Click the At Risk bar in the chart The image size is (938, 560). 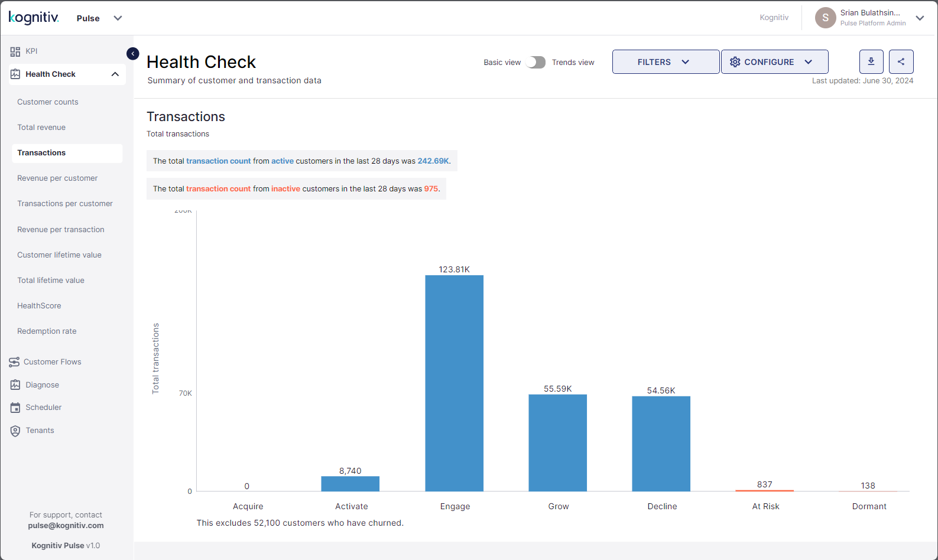coord(765,490)
